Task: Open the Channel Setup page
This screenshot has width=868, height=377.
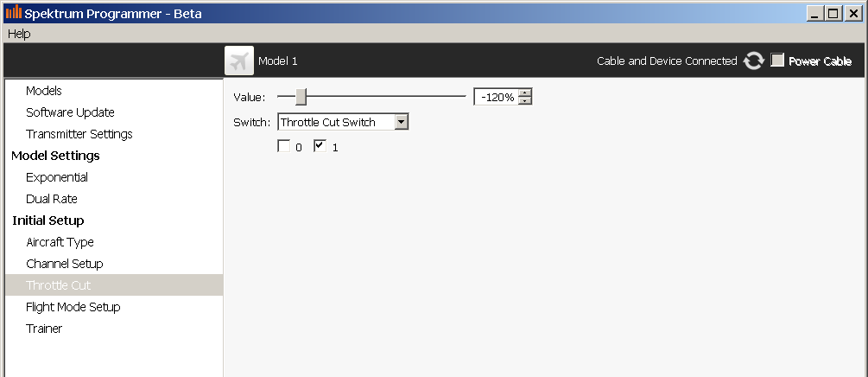Action: pos(65,264)
